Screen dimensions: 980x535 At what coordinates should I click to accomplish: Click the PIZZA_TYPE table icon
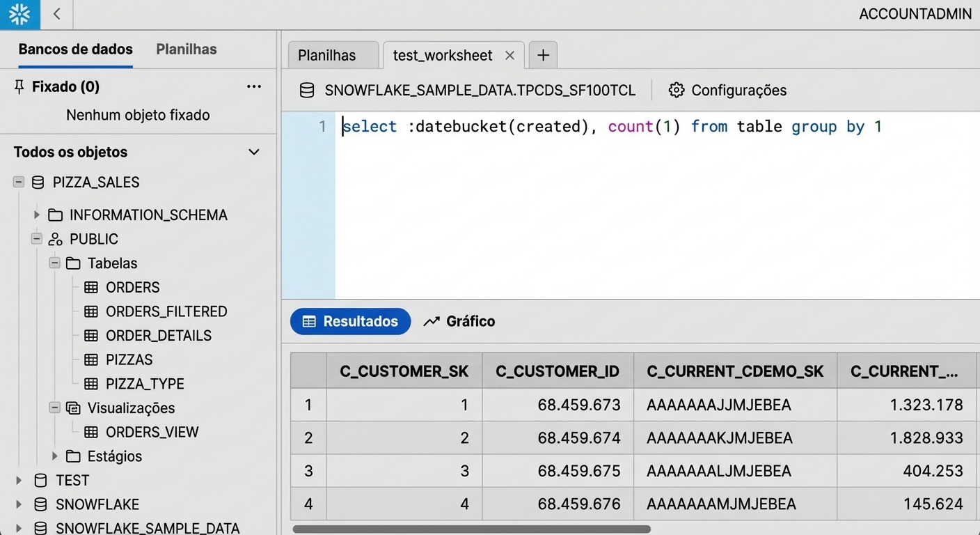pyautogui.click(x=91, y=384)
